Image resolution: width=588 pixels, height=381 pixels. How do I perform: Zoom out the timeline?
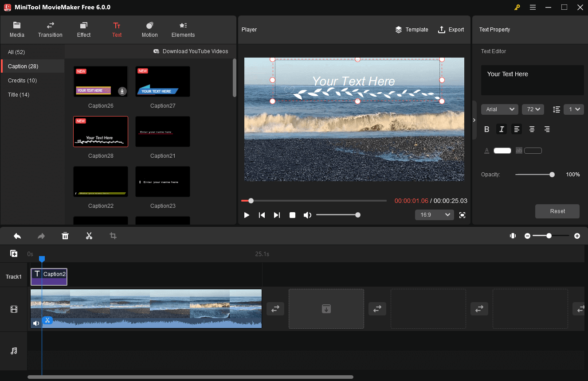[x=527, y=236]
